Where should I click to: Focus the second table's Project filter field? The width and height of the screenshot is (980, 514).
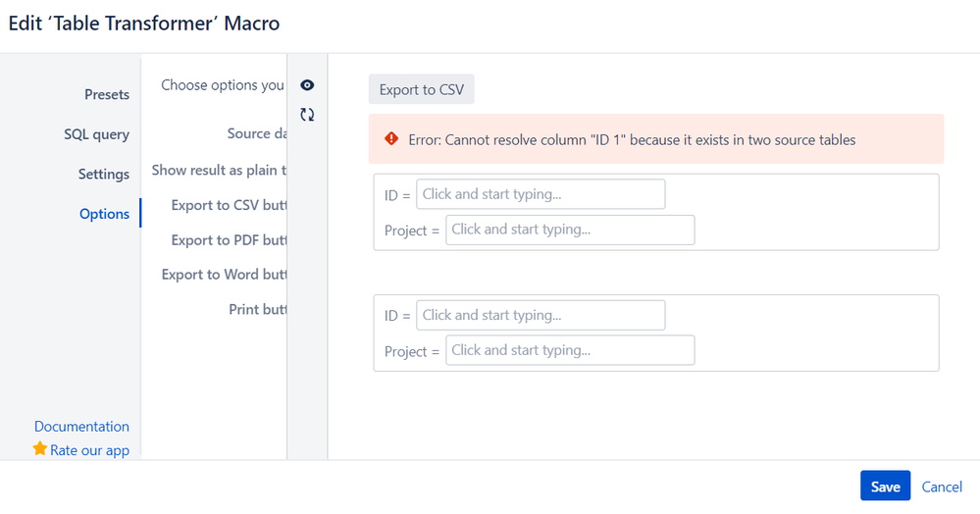tap(570, 350)
